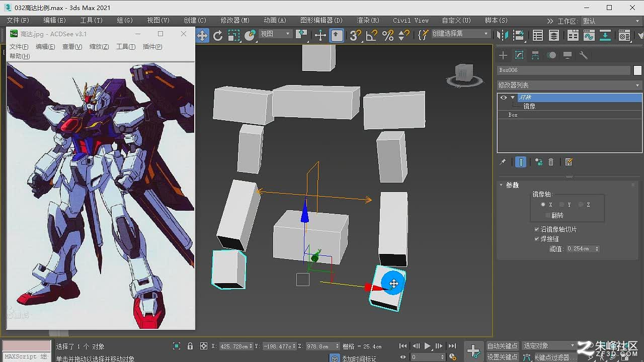Remove modifier with trash icon
644x362 pixels.
[551, 162]
